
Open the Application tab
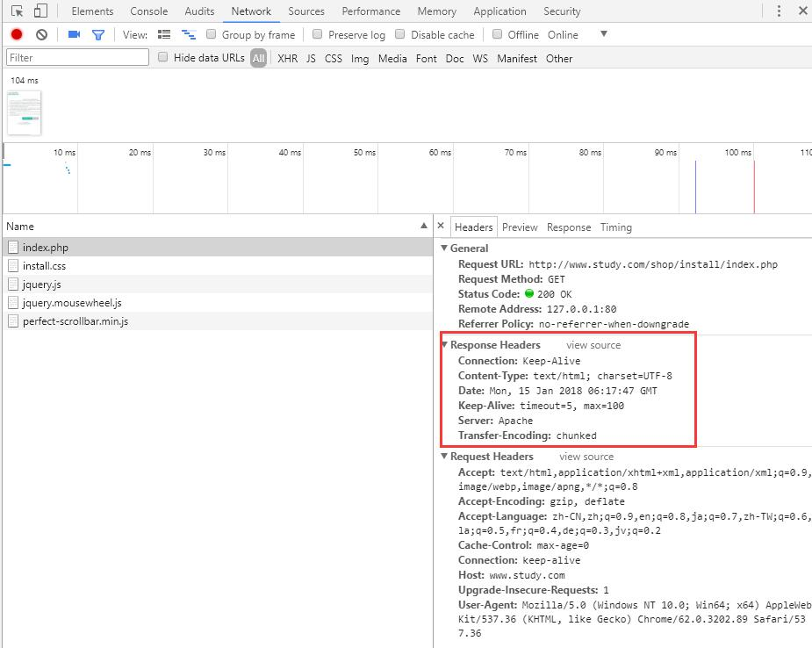click(x=499, y=11)
